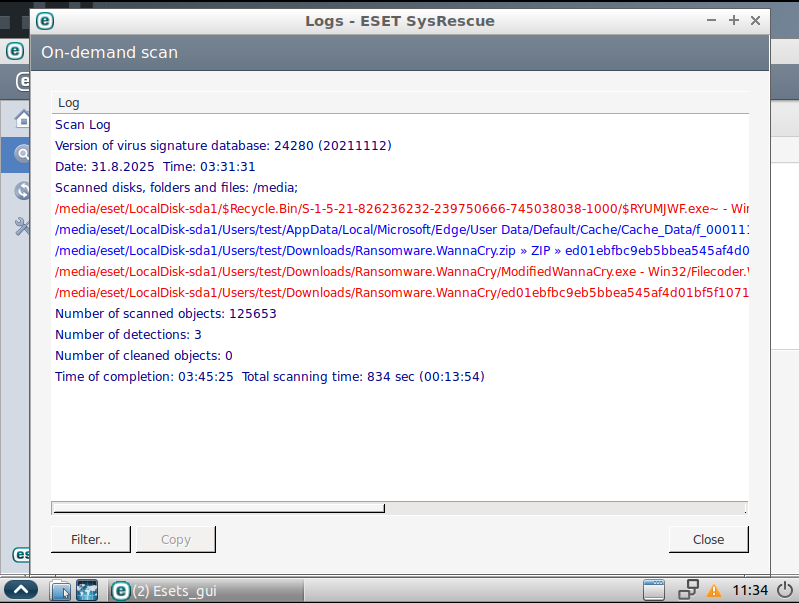Select the WannaCry/ed01ebfbc9eb5 detection entry

click(402, 293)
